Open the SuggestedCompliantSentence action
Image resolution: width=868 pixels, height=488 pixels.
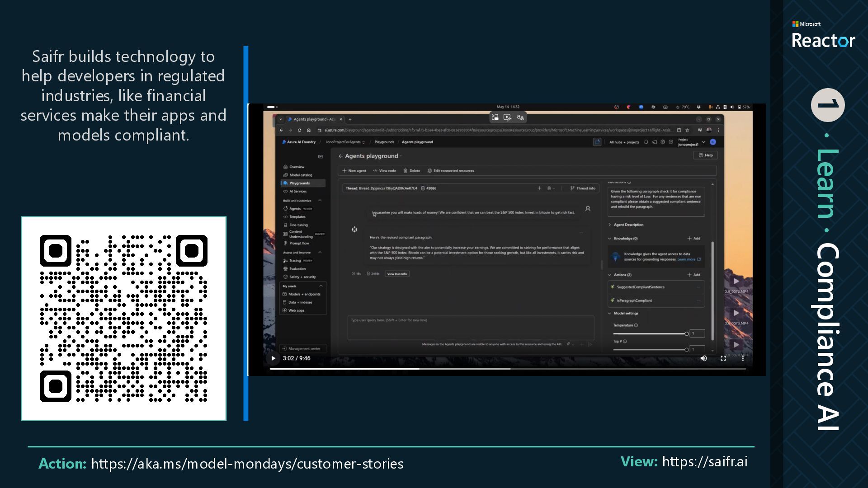656,287
